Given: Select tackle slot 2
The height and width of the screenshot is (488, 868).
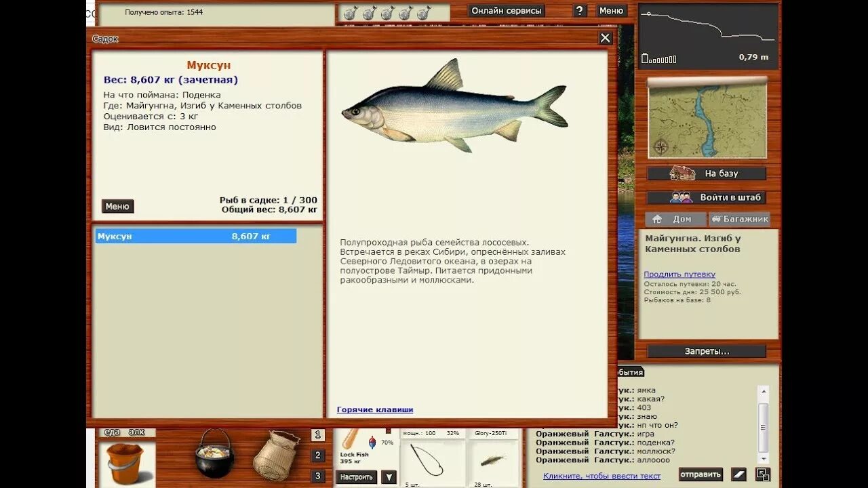Looking at the screenshot, I should (x=318, y=455).
